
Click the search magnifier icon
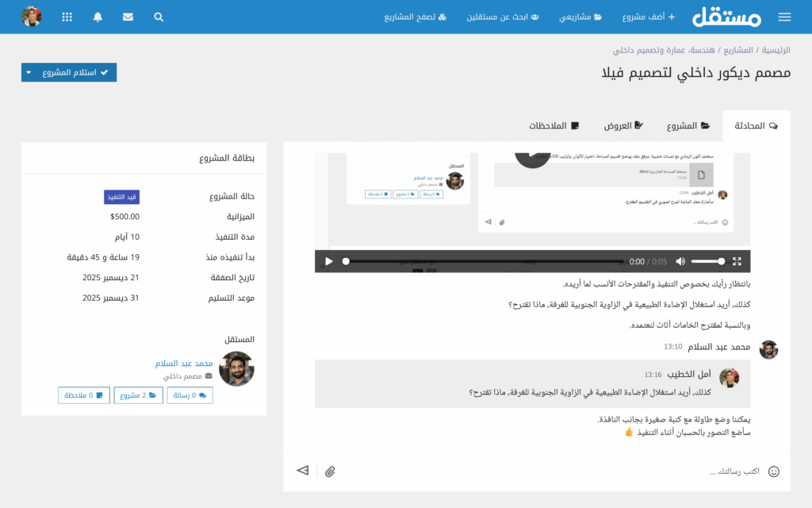point(158,16)
